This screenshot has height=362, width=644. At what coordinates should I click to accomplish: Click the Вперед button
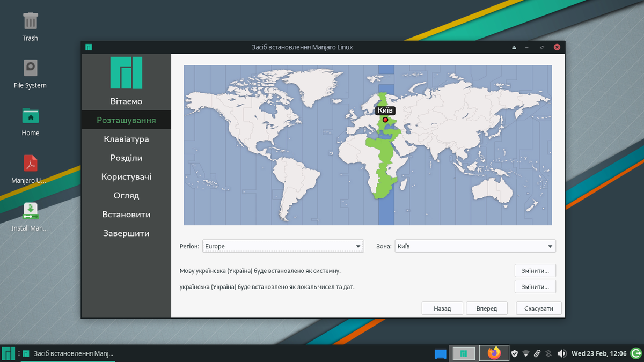pos(486,308)
